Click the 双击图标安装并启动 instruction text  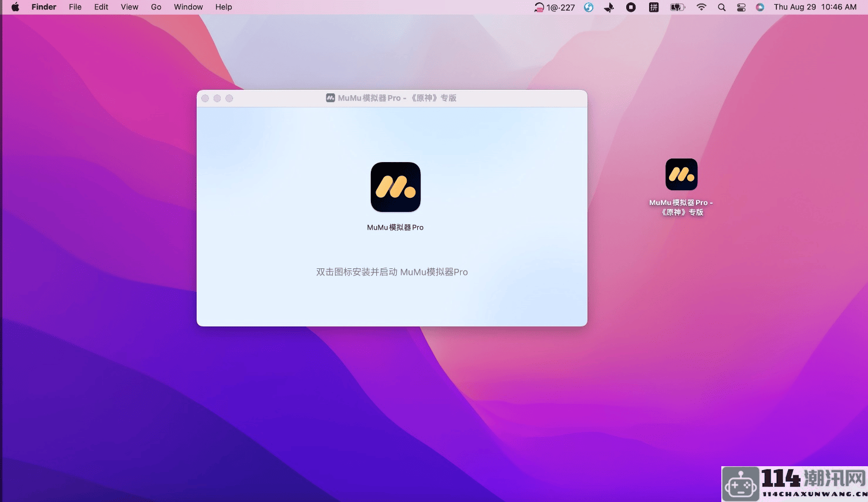tap(392, 272)
